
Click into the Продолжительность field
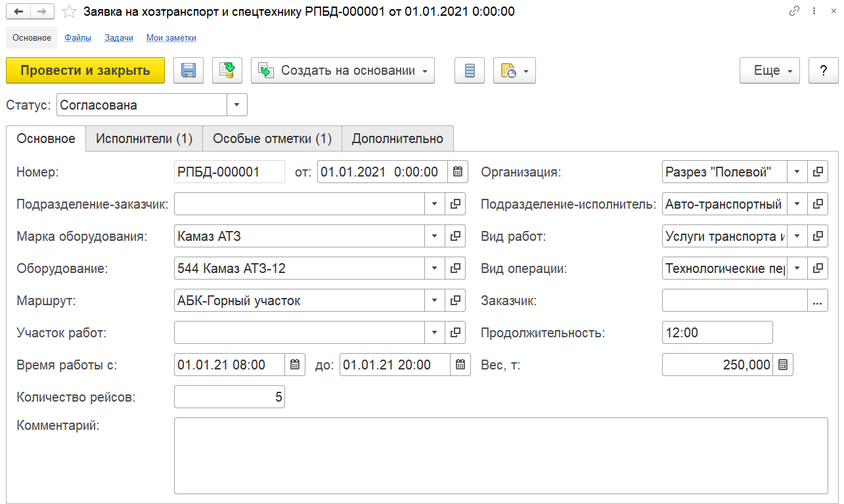tap(717, 333)
